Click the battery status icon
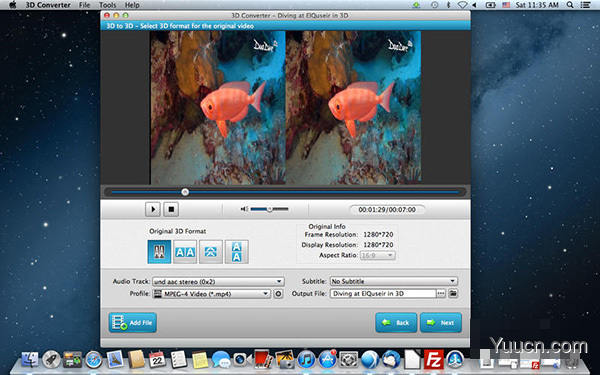Screen dimensions: 600x375 point(491,5)
